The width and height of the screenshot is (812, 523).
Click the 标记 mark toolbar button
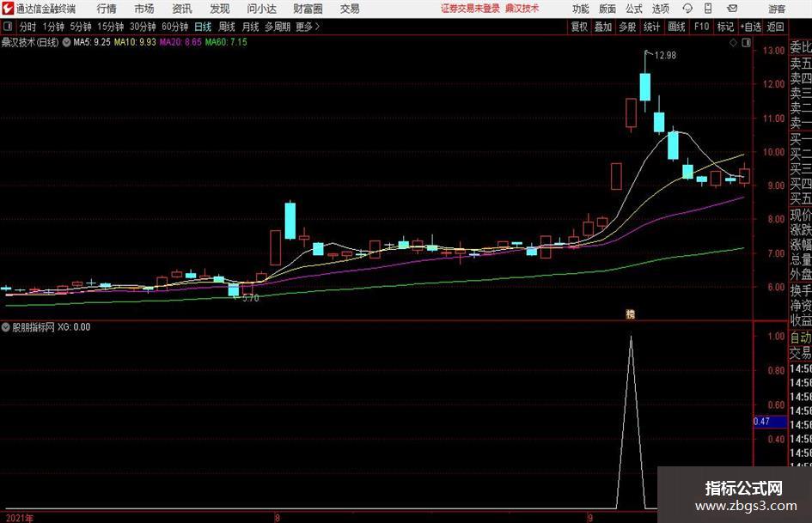[725, 27]
